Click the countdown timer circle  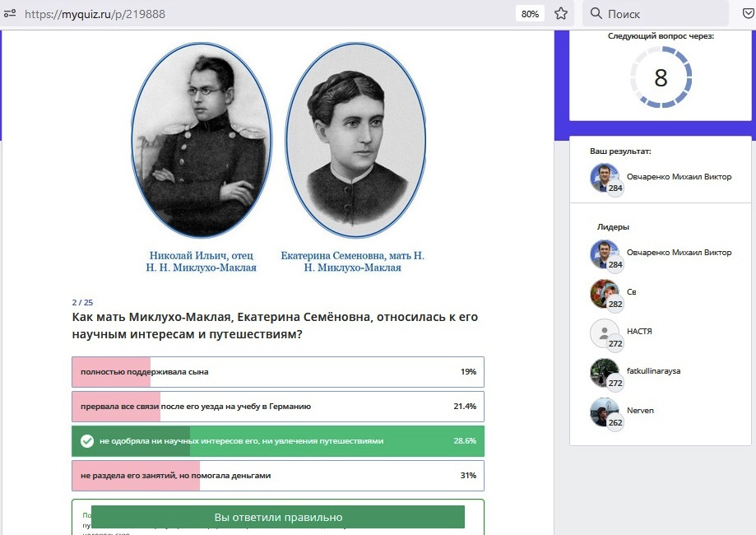coord(661,77)
